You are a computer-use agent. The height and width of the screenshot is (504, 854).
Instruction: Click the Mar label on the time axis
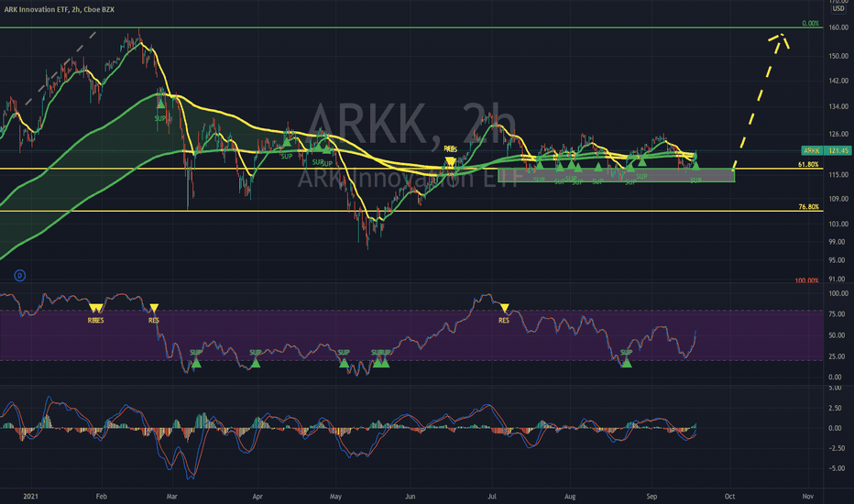[x=172, y=497]
